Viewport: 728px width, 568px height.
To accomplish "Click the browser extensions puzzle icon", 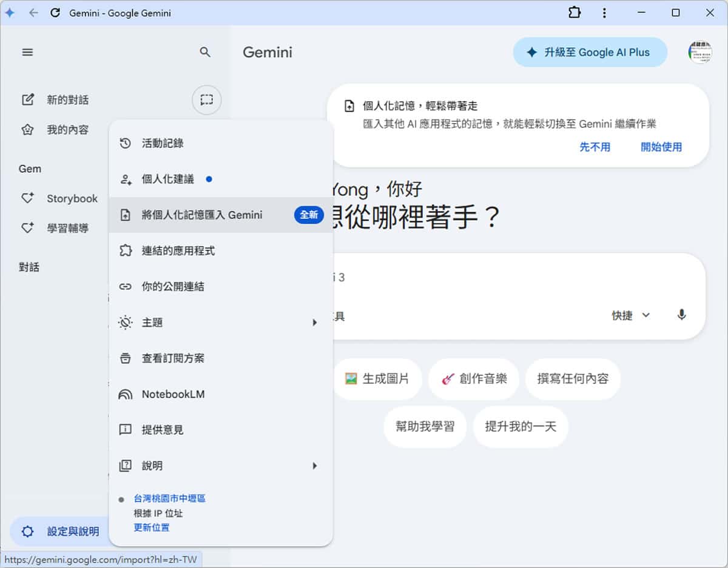I will click(575, 12).
